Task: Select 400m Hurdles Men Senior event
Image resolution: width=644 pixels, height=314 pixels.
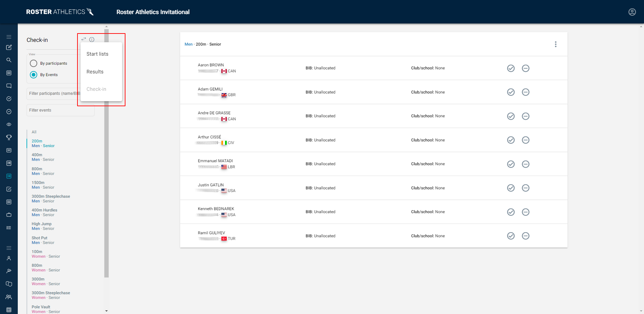Action: tap(45, 212)
